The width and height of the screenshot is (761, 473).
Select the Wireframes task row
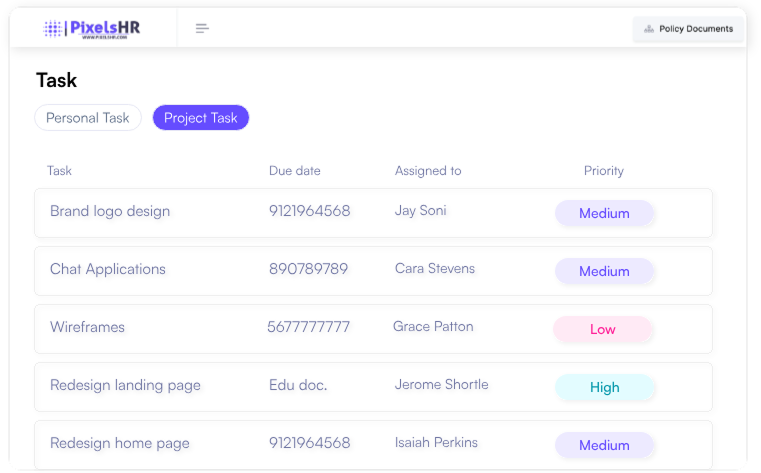(87, 328)
